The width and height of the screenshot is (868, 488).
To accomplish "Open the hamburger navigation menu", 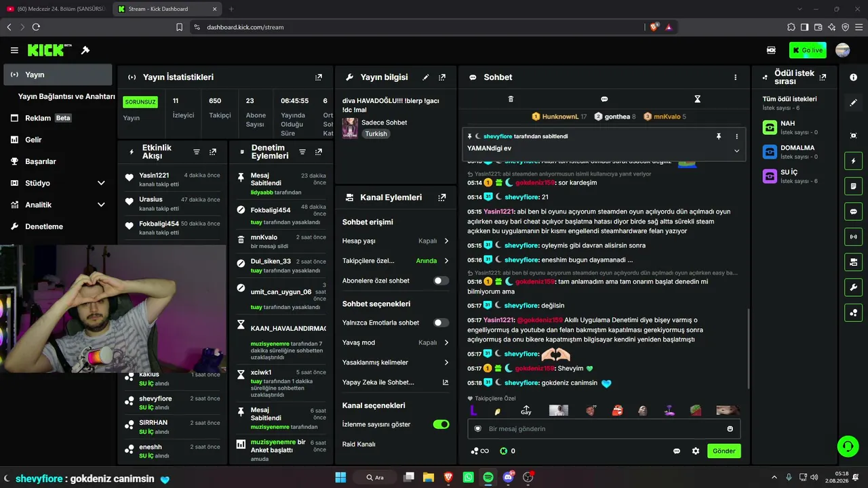I will [14, 50].
